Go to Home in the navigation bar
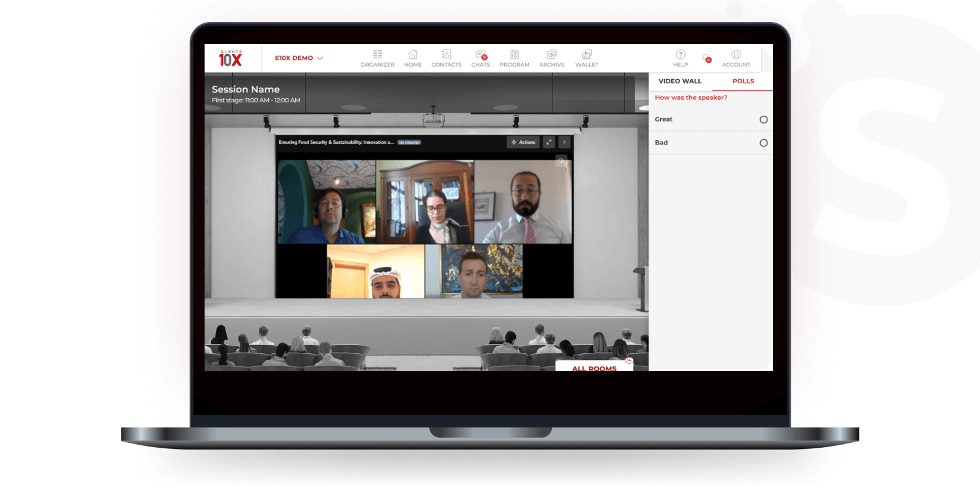Screen dimensions: 980x490 pyautogui.click(x=413, y=58)
